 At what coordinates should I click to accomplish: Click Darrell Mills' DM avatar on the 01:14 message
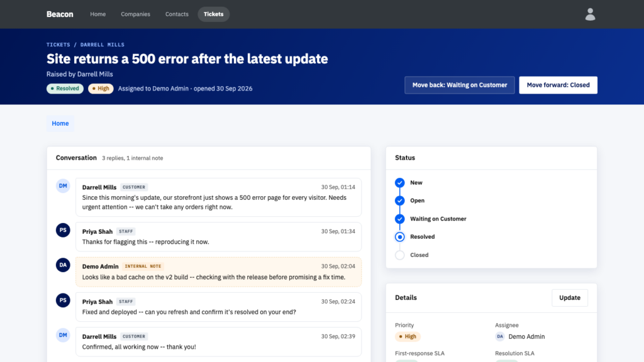click(x=63, y=186)
